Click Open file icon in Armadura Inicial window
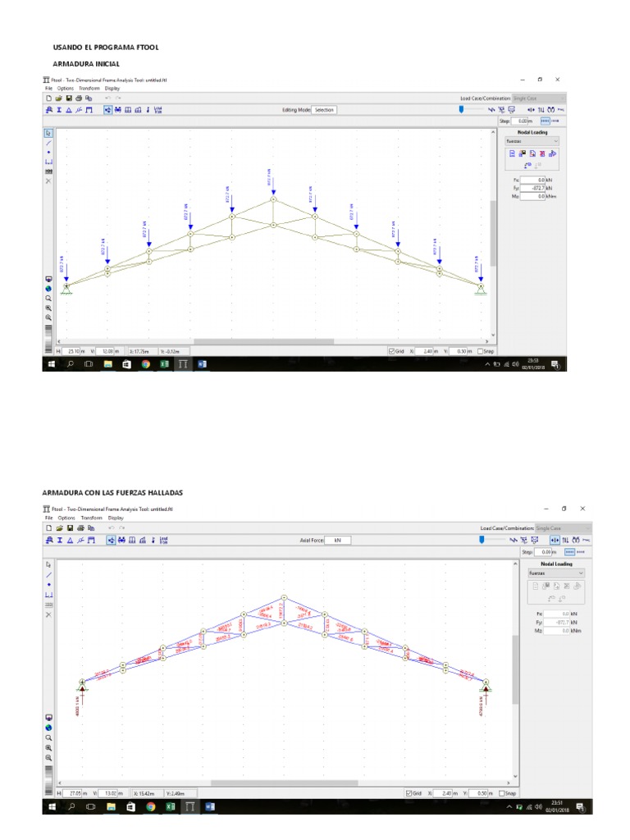Viewport: 630px width, 840px height. [x=58, y=98]
